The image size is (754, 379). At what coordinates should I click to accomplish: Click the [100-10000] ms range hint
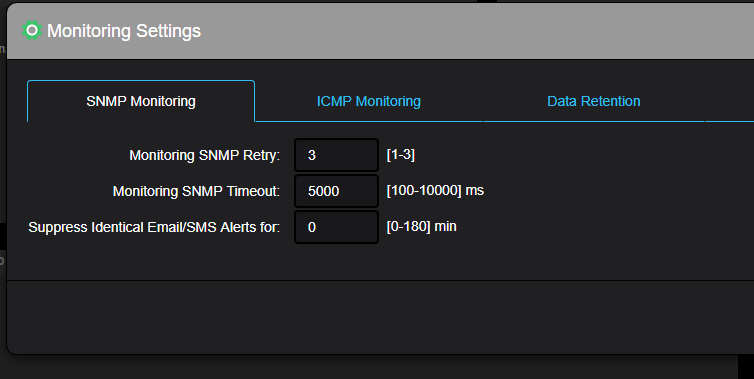435,190
